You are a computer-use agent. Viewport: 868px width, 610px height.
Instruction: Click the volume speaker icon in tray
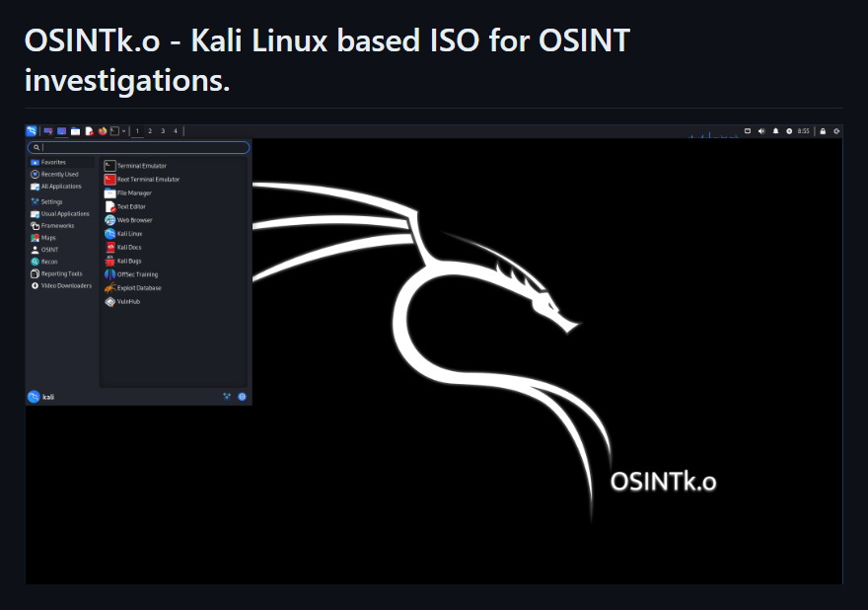pyautogui.click(x=761, y=131)
